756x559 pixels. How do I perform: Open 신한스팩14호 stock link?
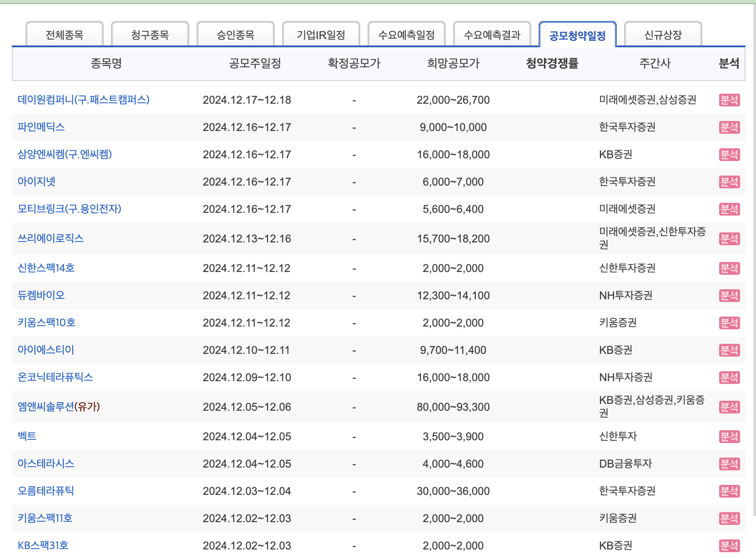tap(46, 268)
